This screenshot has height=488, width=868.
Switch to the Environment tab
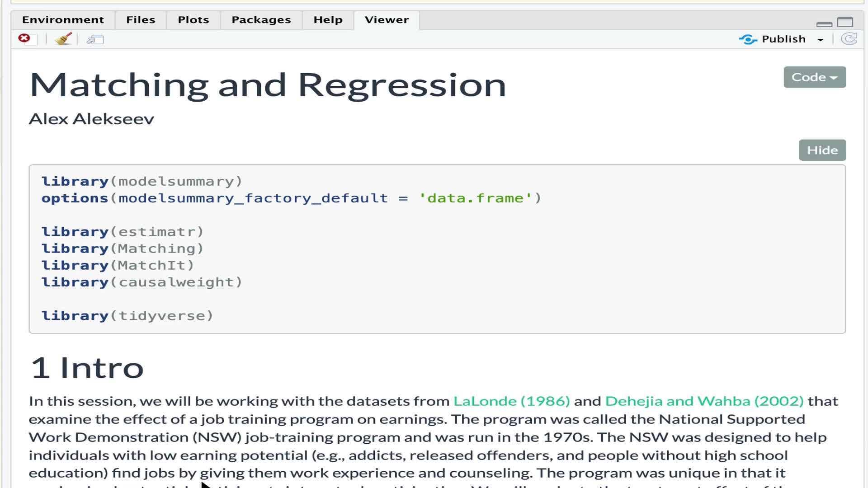click(63, 20)
